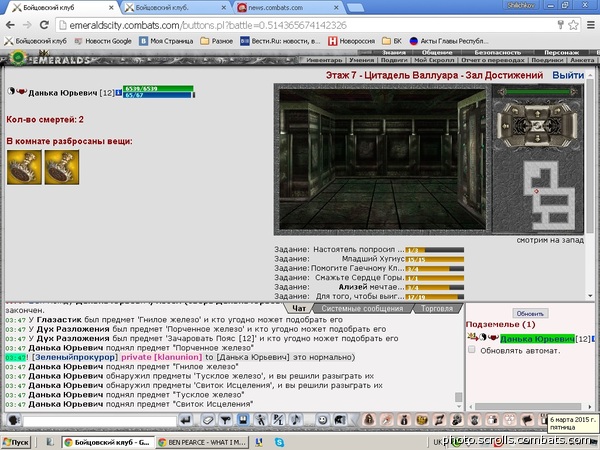Click the eraser clear chat icon
The width and height of the screenshot is (600, 450).
(208, 421)
